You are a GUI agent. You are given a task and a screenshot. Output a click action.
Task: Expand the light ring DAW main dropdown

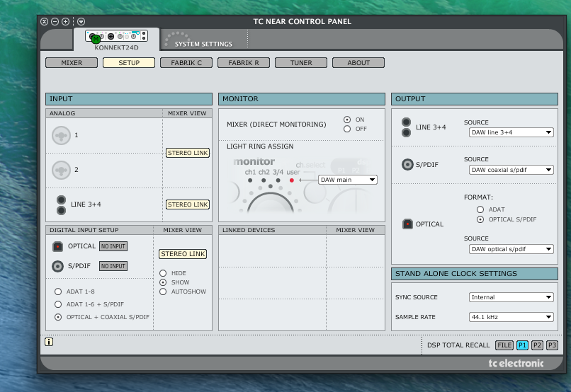(347, 180)
